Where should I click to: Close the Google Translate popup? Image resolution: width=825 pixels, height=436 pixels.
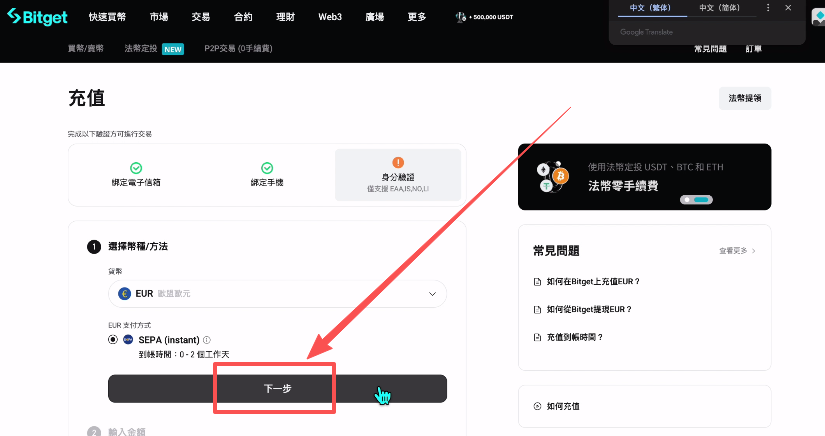click(789, 8)
